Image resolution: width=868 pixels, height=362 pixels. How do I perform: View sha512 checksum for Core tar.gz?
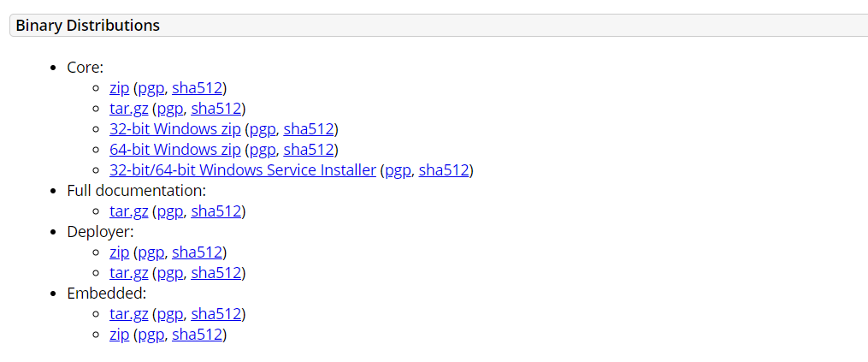pyautogui.click(x=216, y=109)
